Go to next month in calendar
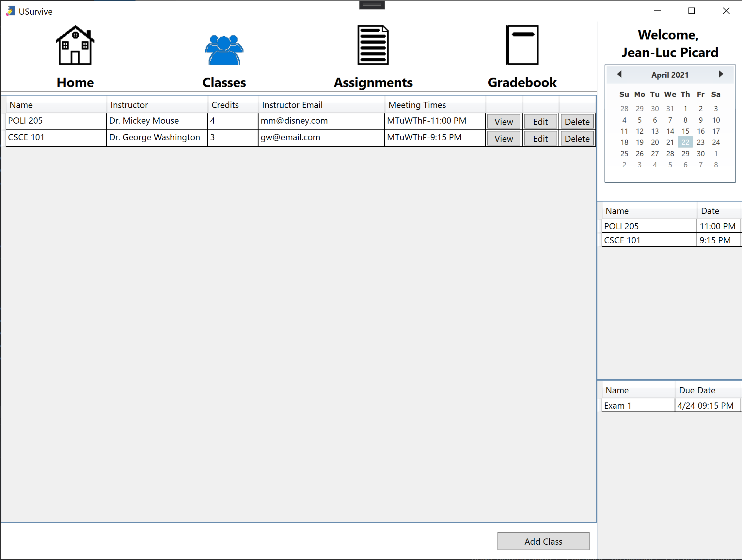 [x=721, y=74]
